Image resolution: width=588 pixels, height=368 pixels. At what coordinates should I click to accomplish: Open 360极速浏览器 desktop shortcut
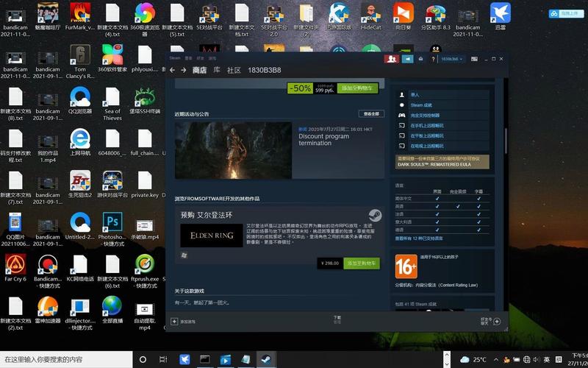tap(145, 20)
